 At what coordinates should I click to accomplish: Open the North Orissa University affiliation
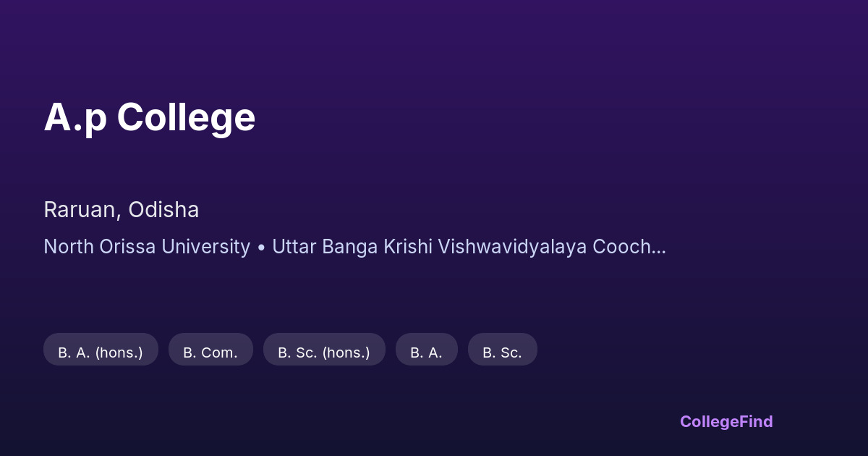[x=147, y=247]
